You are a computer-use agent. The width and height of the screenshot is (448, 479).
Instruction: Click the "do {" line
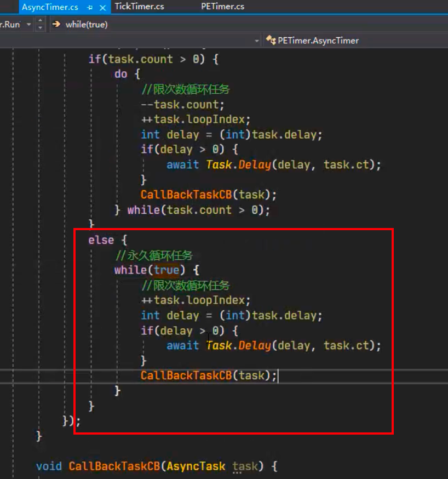click(127, 74)
